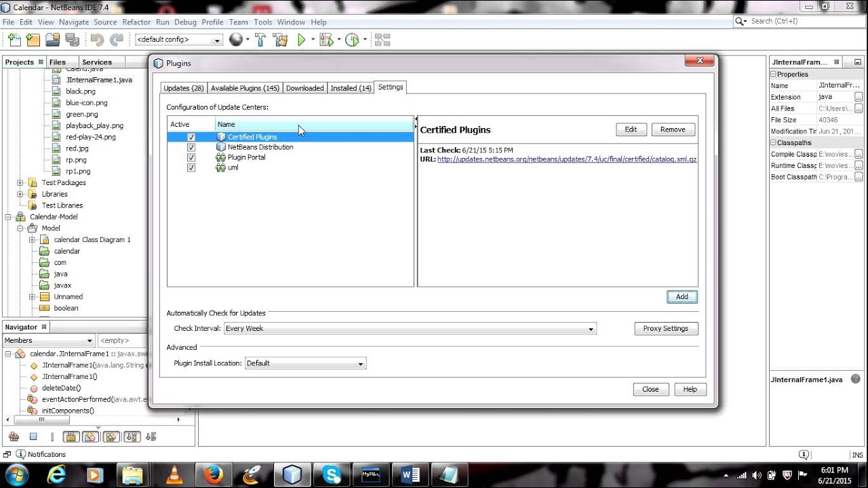Open the Refactor menu
868x488 pixels.
[136, 22]
